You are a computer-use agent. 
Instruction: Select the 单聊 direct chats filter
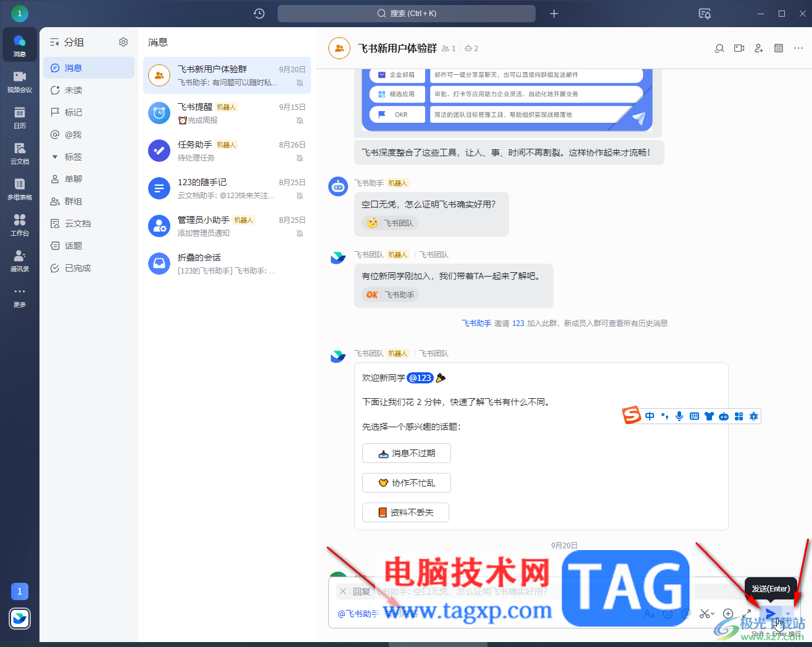tap(89, 179)
